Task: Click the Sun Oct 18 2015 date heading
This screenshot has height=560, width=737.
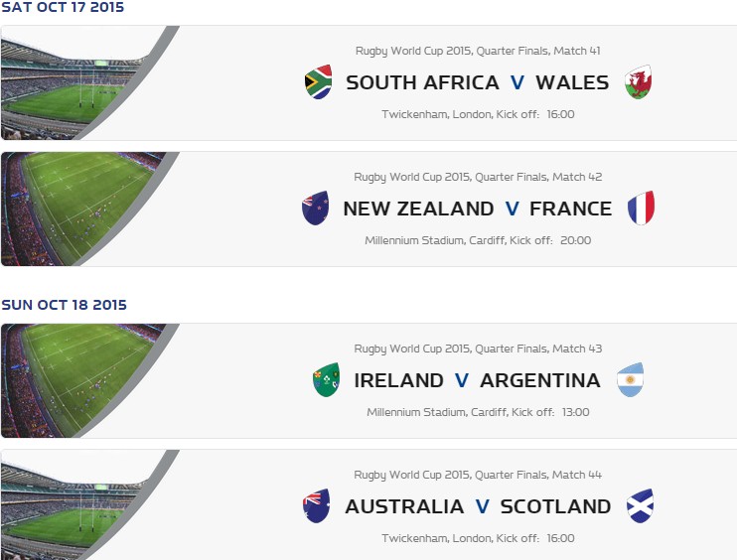Action: click(65, 305)
